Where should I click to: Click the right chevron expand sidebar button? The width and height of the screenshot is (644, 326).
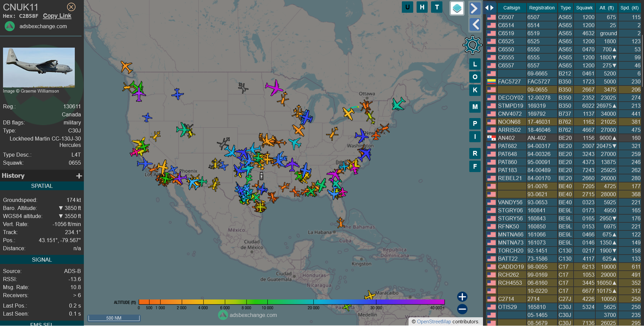pos(474,8)
